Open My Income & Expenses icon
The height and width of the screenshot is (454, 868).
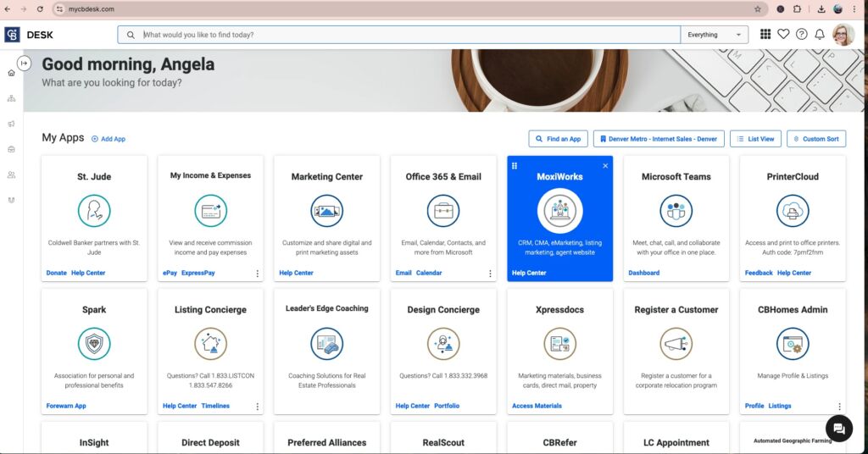pos(210,211)
